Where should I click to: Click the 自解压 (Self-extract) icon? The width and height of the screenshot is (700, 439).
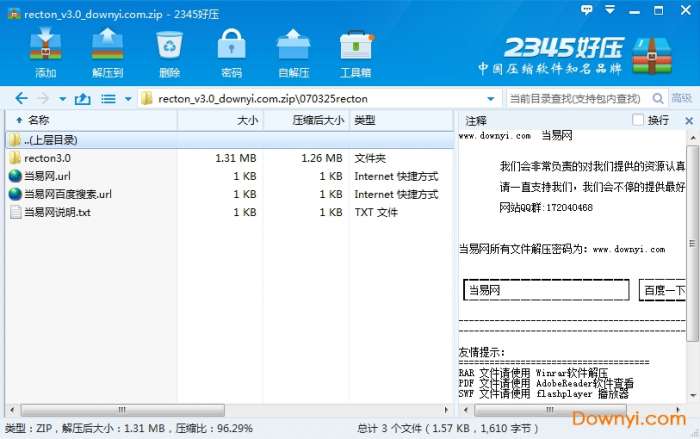tap(293, 44)
